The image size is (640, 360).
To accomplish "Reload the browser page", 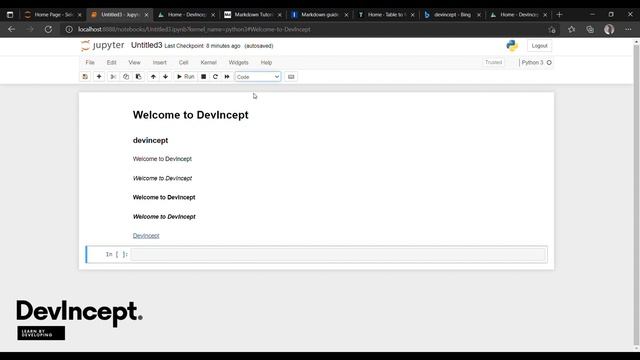I will [48, 29].
